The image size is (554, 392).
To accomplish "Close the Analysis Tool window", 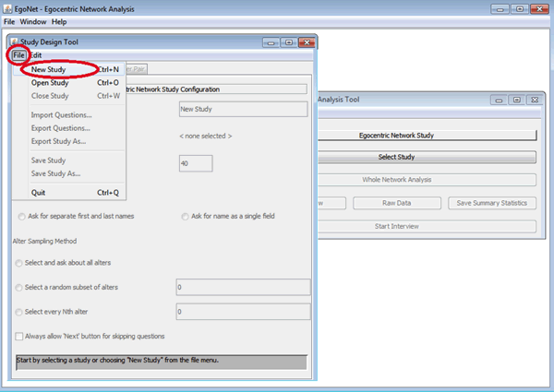I will tap(535, 100).
